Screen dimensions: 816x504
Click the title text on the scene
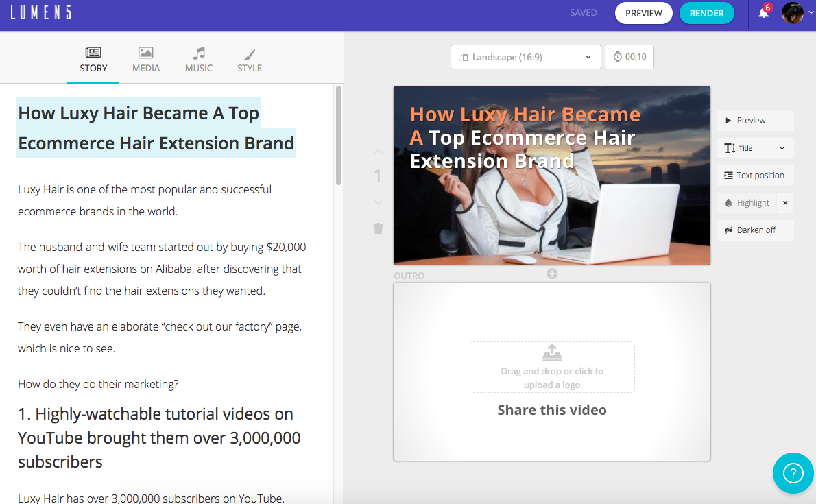coord(525,137)
